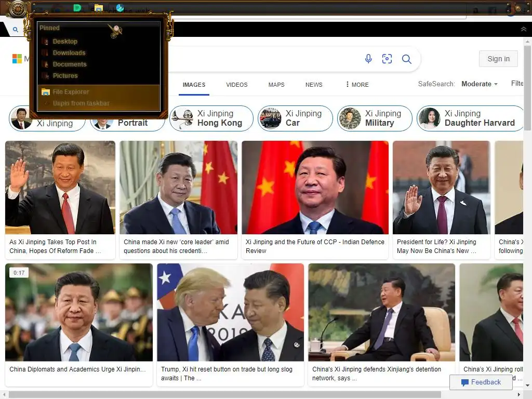The width and height of the screenshot is (532, 399).
Task: Collapse the black bar with double chevron
Action: (x=524, y=29)
